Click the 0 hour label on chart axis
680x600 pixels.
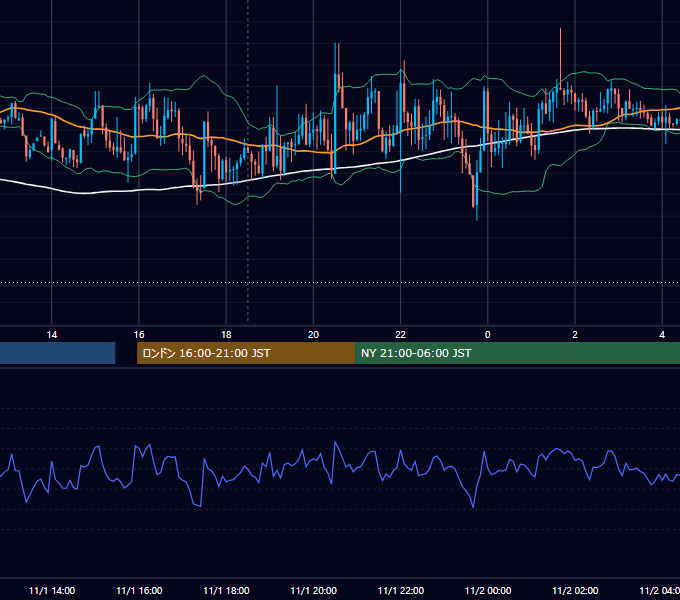(x=487, y=335)
